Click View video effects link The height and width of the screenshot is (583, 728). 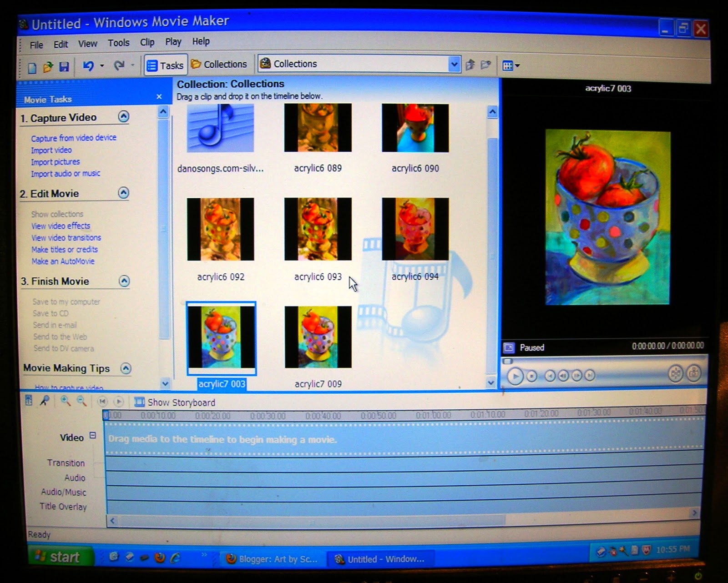click(61, 226)
